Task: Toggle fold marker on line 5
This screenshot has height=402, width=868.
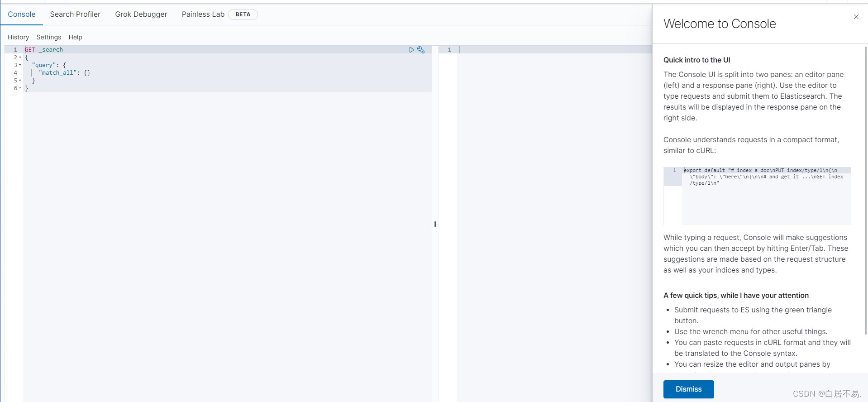Action: pos(20,81)
